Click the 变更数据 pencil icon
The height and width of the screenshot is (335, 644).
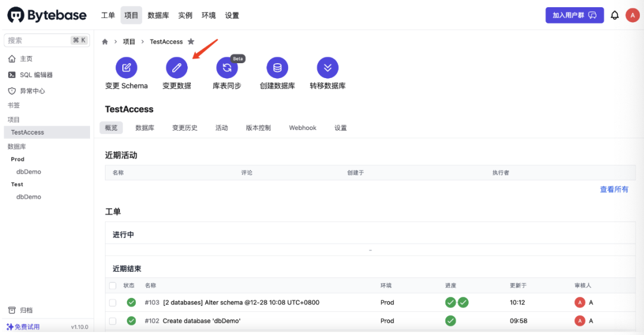(x=177, y=68)
